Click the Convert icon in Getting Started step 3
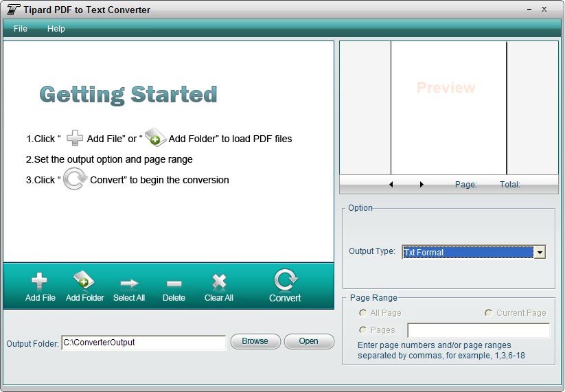Image resolution: width=565 pixels, height=392 pixels. 75,178
